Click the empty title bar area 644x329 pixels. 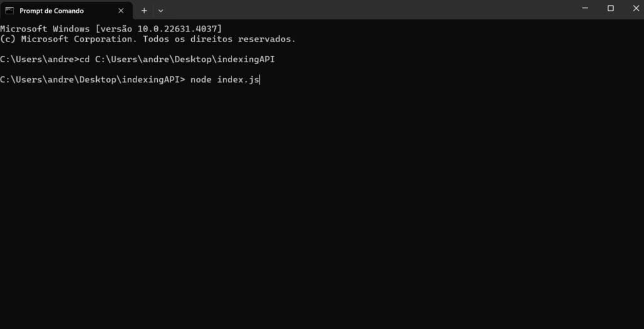point(370,9)
